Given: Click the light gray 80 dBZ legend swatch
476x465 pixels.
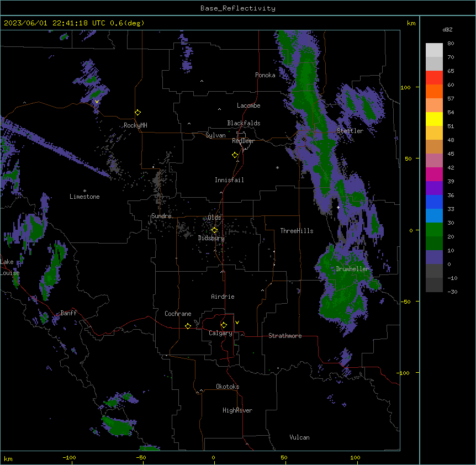Looking at the screenshot, I should pos(434,50).
